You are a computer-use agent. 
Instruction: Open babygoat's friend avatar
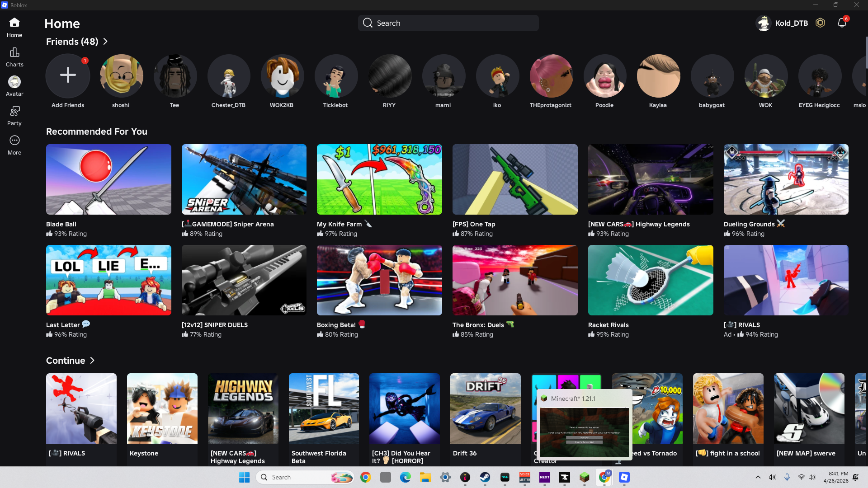[x=712, y=75]
